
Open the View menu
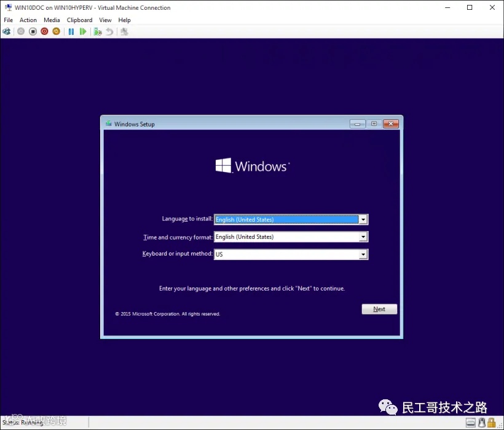[x=105, y=20]
